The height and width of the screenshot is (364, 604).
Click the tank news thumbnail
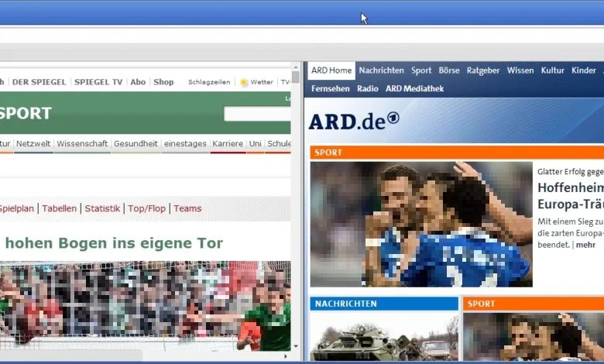pos(384,337)
